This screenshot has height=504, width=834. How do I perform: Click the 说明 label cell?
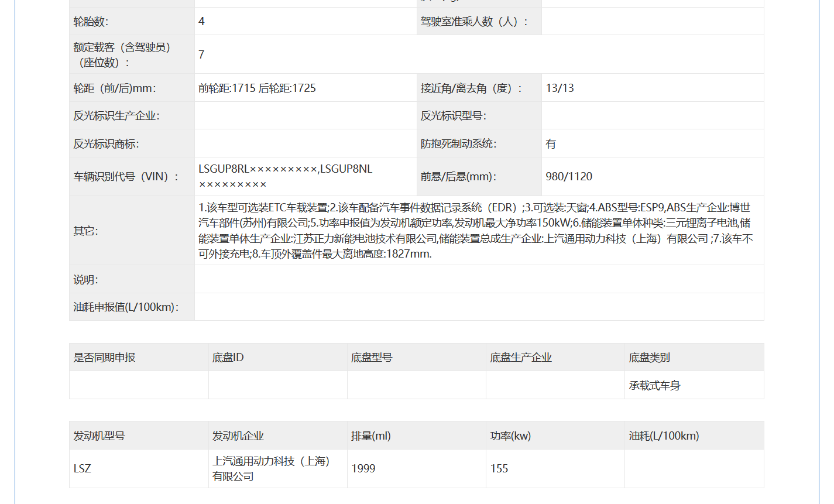[85, 280]
